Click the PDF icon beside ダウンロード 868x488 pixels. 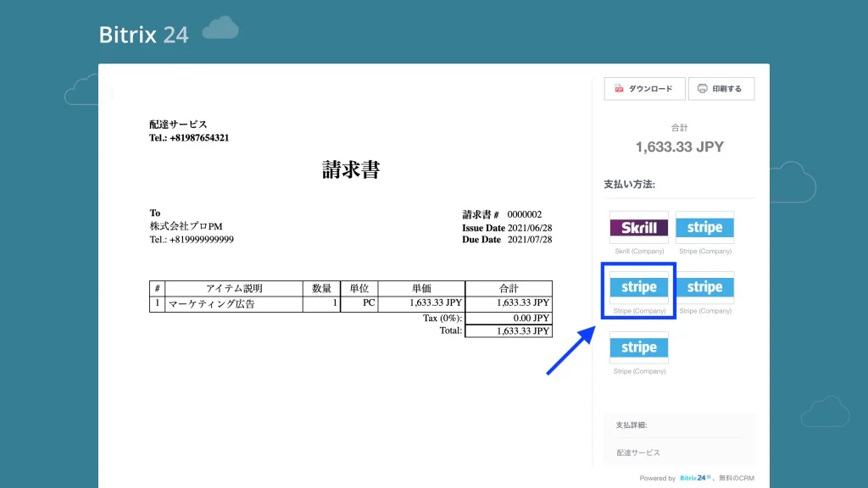pos(619,88)
